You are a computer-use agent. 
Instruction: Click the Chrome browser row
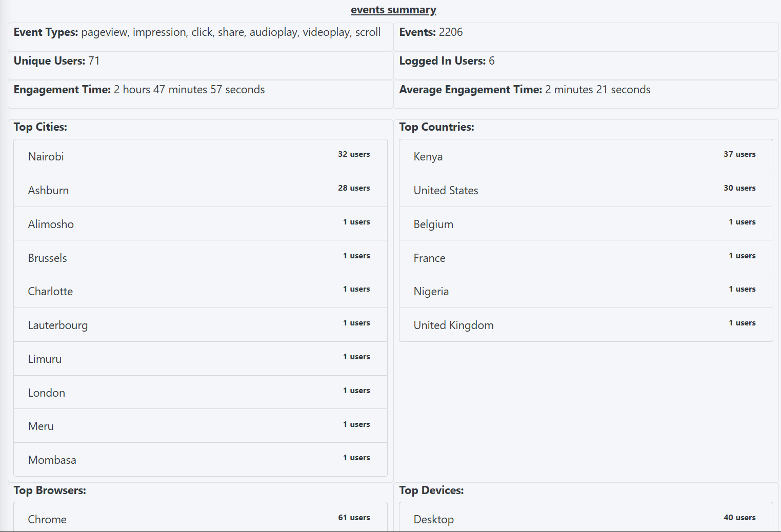[x=200, y=519]
